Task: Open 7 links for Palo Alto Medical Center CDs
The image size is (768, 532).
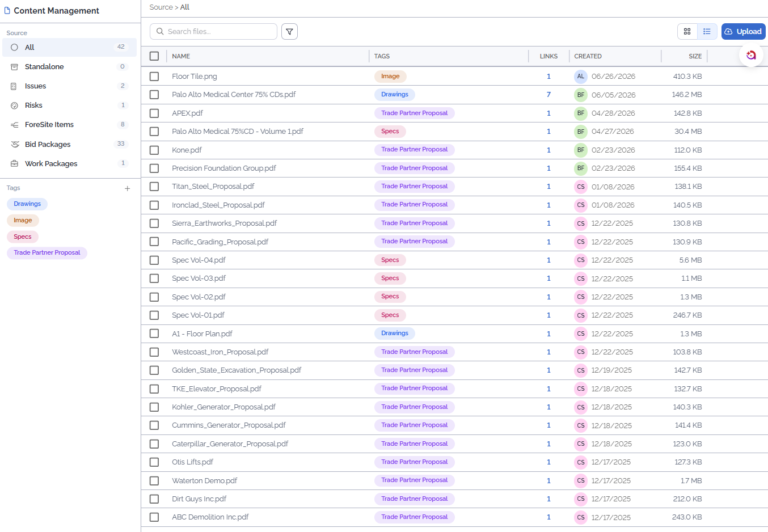Action: (x=548, y=95)
